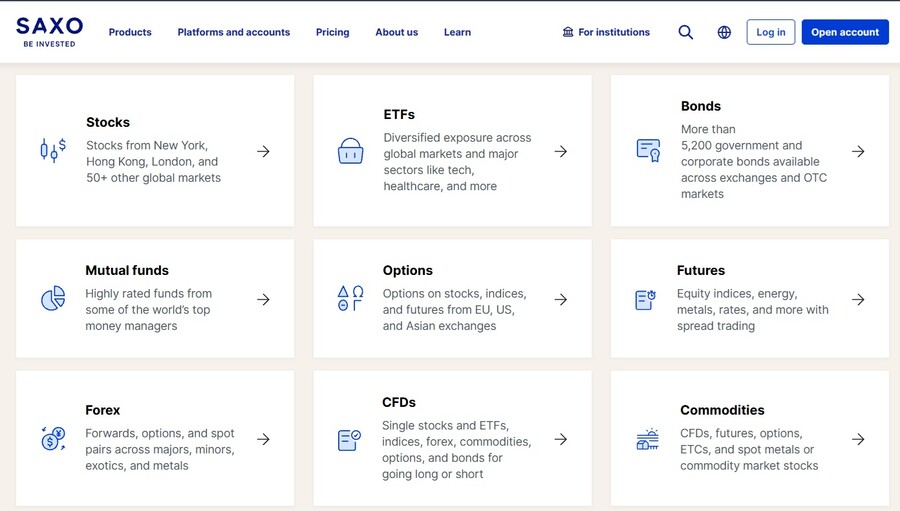Click the institution building icon
The image size is (900, 511).
click(x=568, y=32)
